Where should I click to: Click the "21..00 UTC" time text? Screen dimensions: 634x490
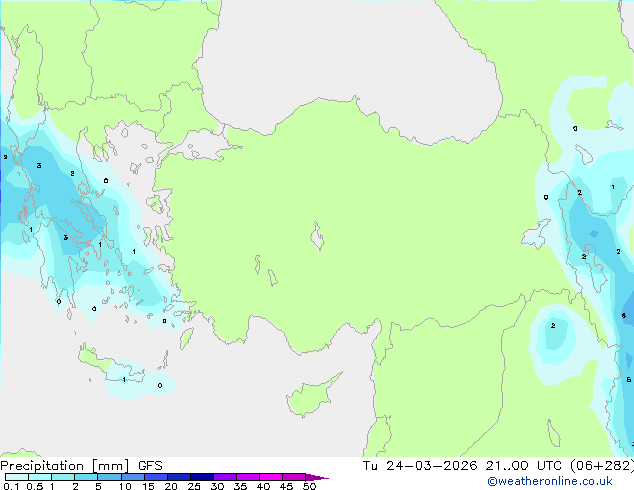coord(524,466)
